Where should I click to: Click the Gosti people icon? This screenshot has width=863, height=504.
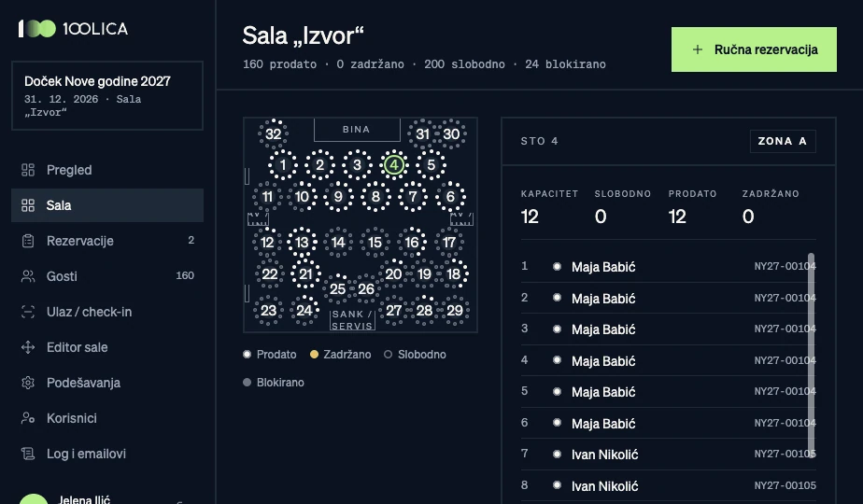click(x=28, y=276)
